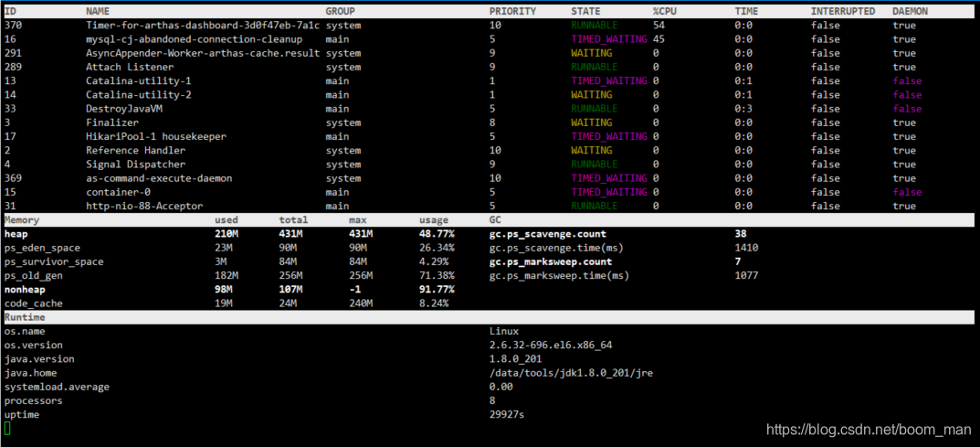The width and height of the screenshot is (980, 447).
Task: Select thread Timer-for-arthas-dashboard-3d0f47eb-7a1c
Action: [x=203, y=25]
